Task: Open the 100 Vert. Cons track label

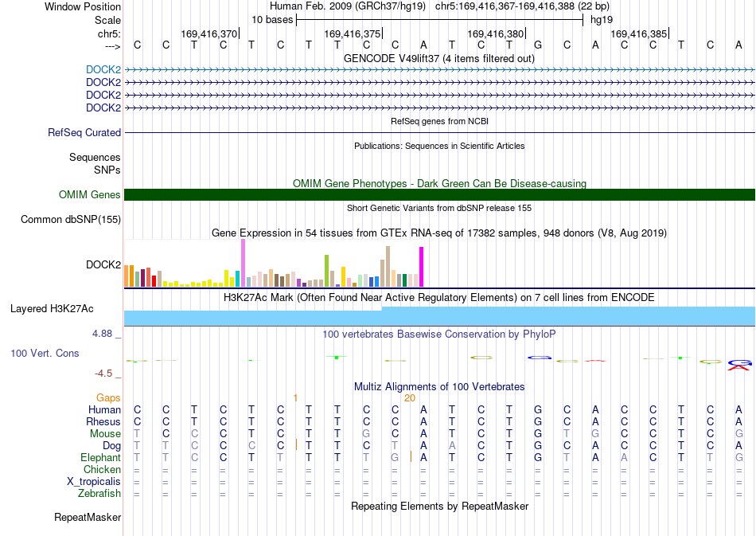Action: pos(45,353)
